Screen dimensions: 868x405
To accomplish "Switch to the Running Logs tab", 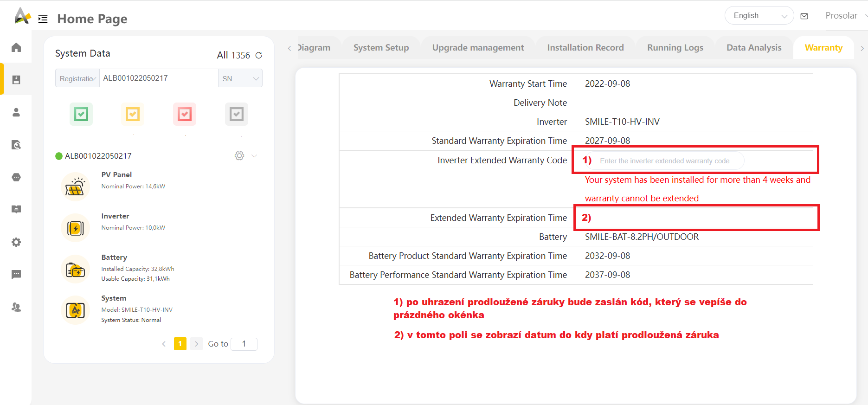I will [x=675, y=48].
